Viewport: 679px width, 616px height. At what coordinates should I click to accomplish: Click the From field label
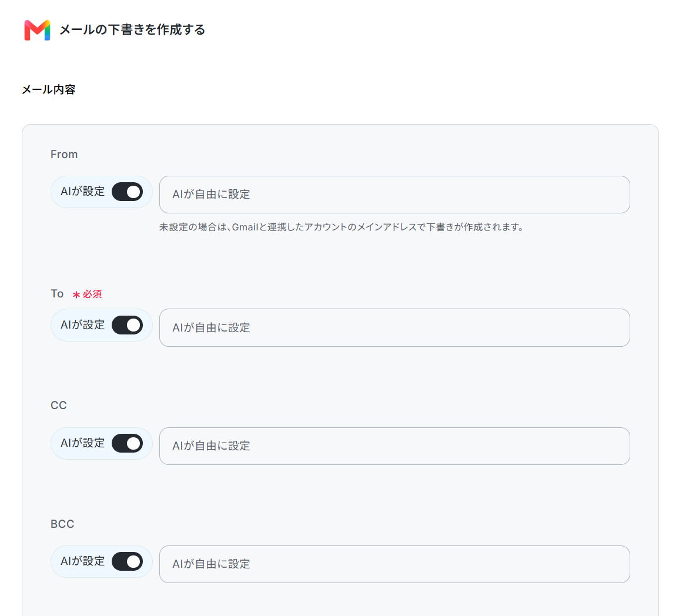pyautogui.click(x=64, y=155)
